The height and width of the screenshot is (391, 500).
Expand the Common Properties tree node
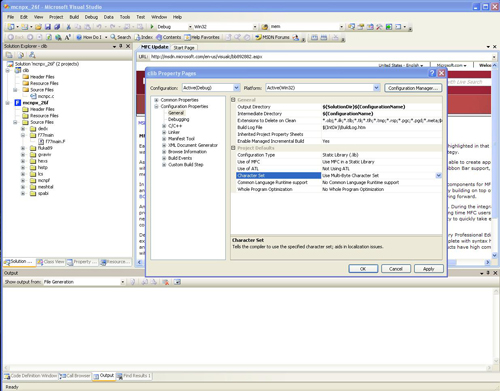(x=156, y=100)
